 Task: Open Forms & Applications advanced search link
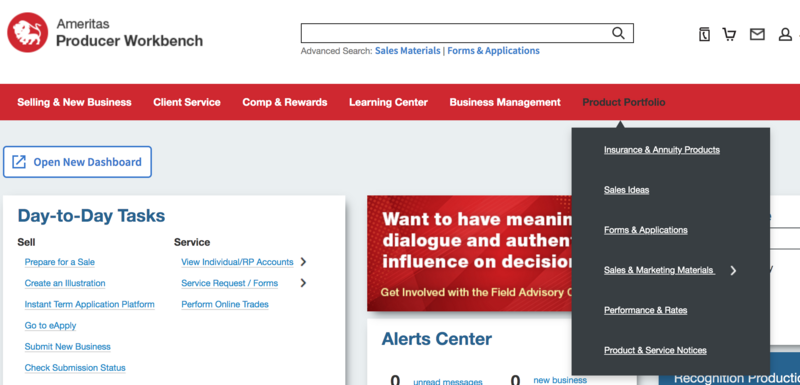point(493,51)
